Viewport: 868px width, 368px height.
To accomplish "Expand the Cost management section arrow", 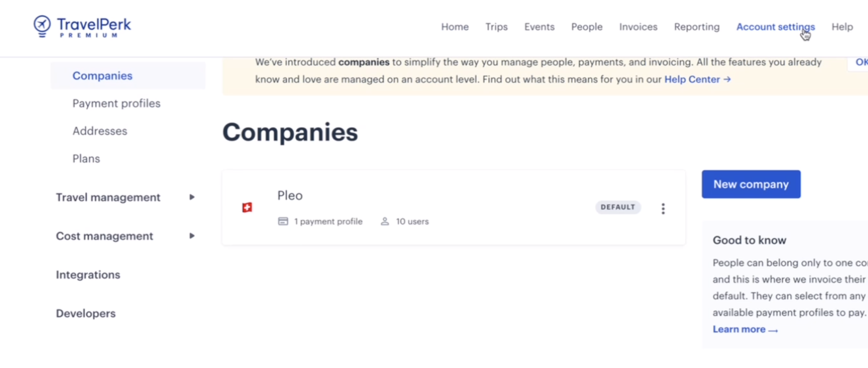I will (192, 236).
